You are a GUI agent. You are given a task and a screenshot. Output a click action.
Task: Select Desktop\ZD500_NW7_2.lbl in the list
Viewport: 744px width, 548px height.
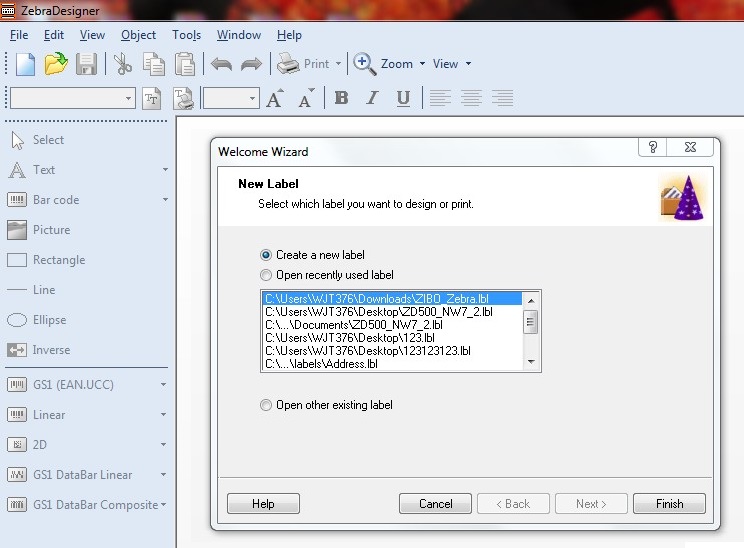(x=392, y=312)
